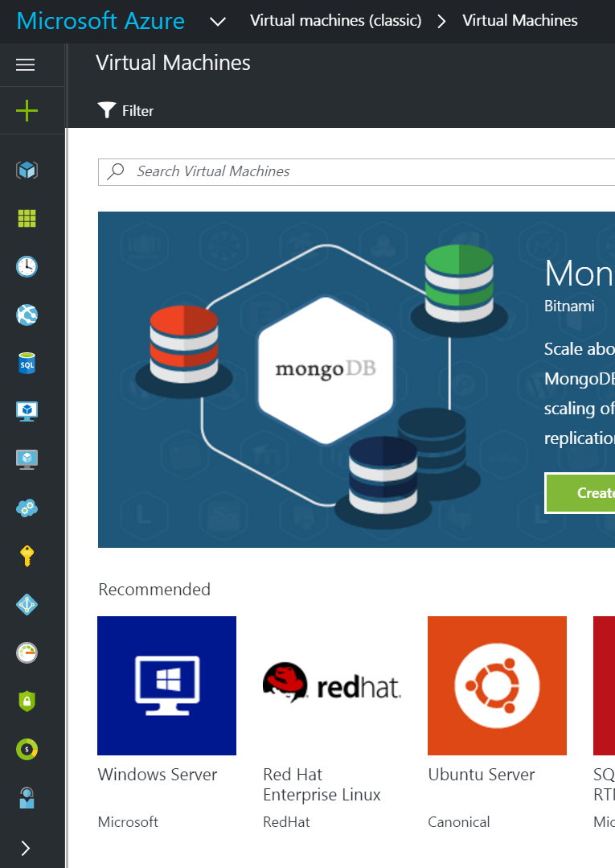Click the RedHat publisher label
This screenshot has height=868, width=615.
click(x=286, y=822)
